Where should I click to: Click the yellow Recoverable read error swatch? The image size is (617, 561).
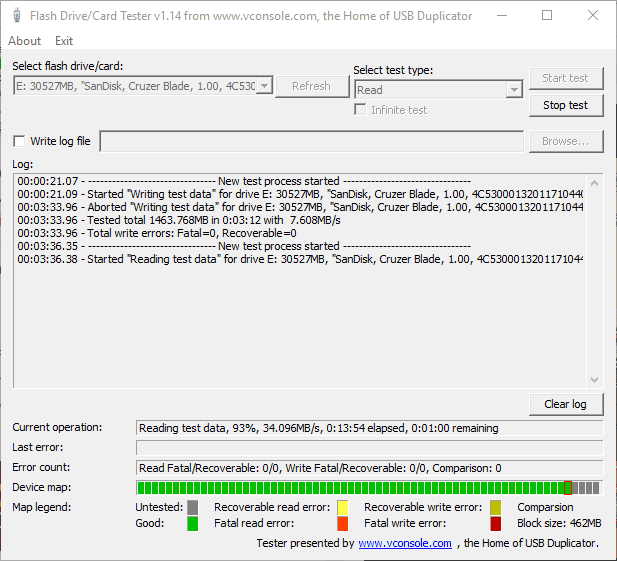[343, 507]
